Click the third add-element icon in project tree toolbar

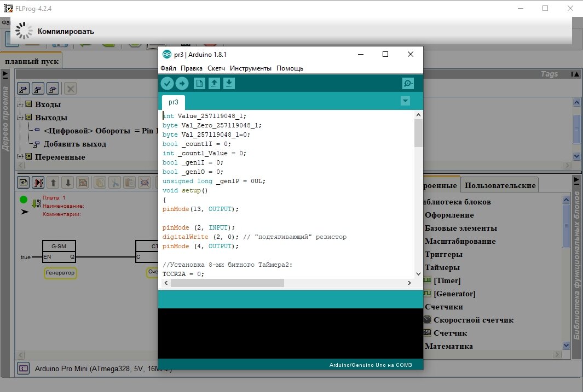pyautogui.click(x=53, y=89)
